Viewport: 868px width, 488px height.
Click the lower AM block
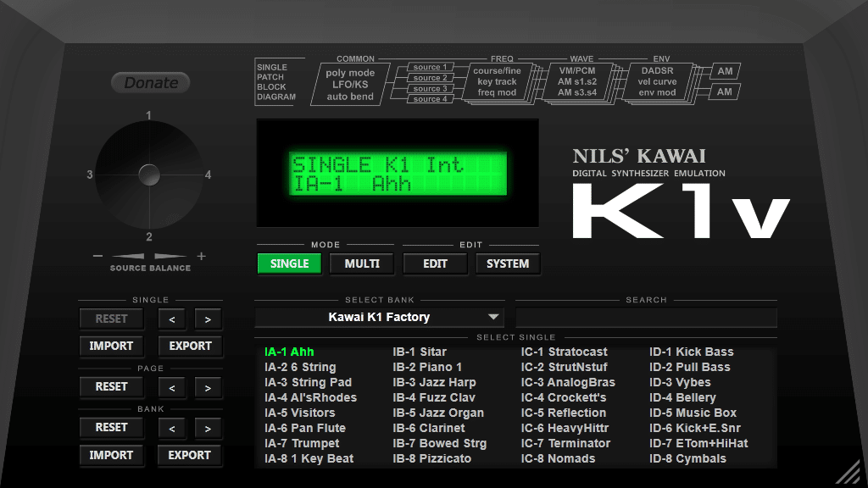pyautogui.click(x=725, y=91)
